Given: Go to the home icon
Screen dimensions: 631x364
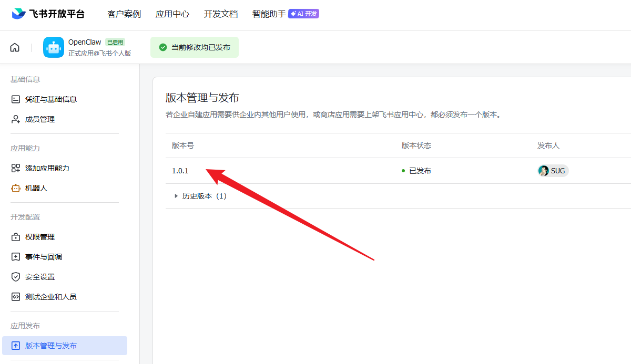Looking at the screenshot, I should [15, 47].
